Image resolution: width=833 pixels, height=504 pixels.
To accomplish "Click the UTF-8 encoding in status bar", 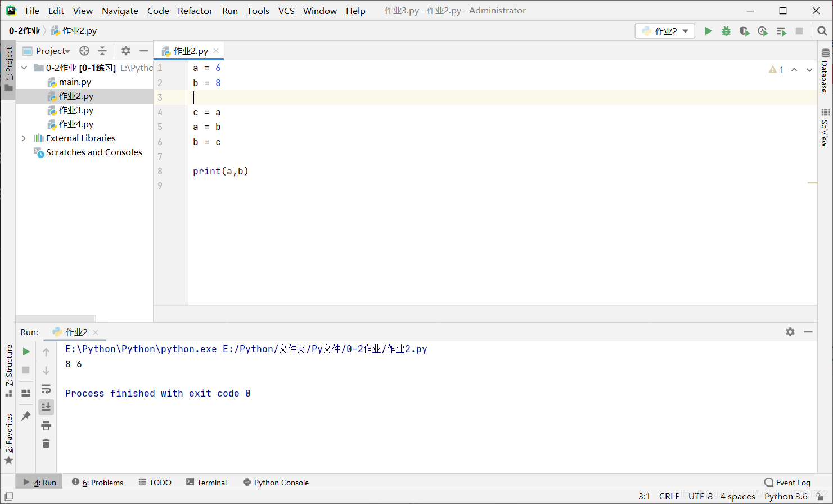I will [700, 496].
